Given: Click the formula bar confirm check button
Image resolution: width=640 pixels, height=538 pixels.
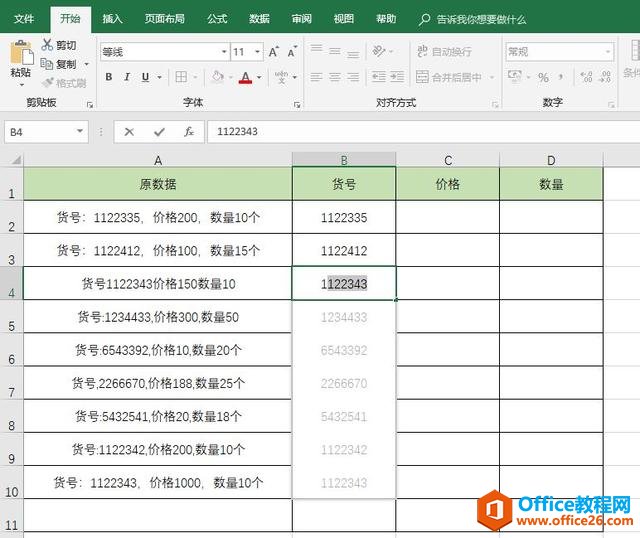Looking at the screenshot, I should coord(159,132).
